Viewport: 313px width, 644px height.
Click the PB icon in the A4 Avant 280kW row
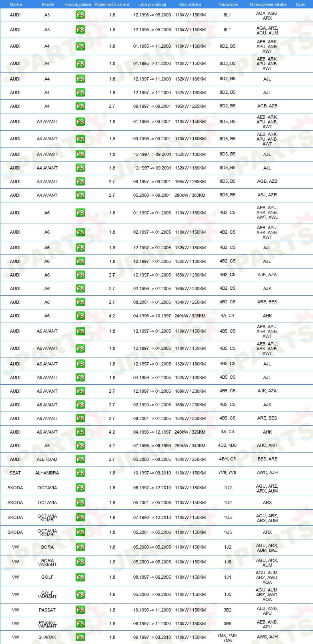click(x=80, y=195)
